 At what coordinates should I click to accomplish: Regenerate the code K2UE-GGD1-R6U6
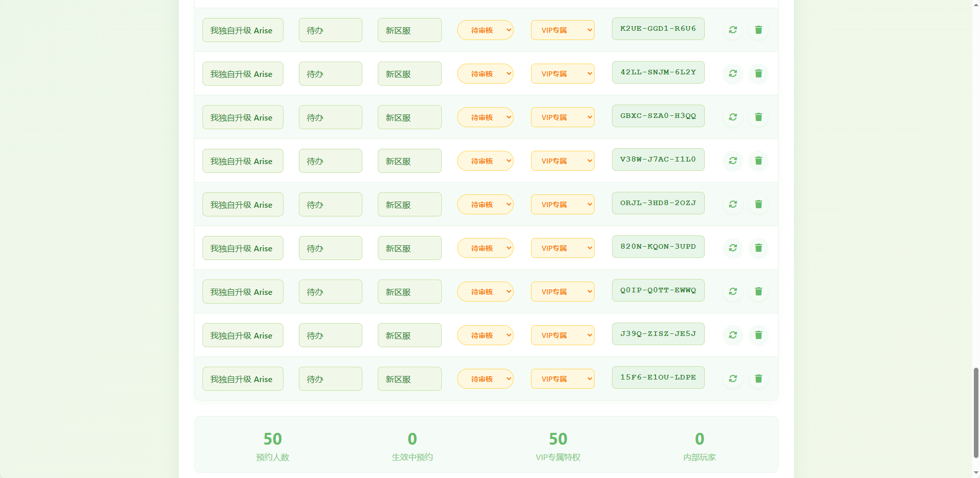tap(733, 30)
